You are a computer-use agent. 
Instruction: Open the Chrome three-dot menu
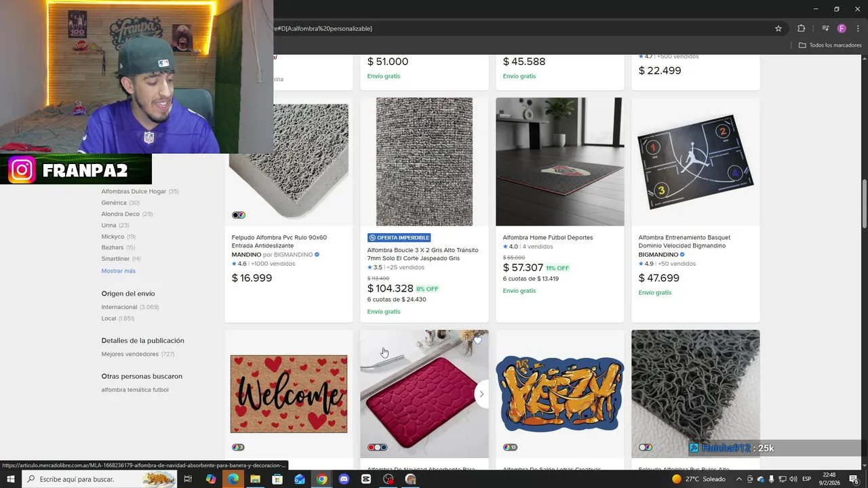(858, 28)
